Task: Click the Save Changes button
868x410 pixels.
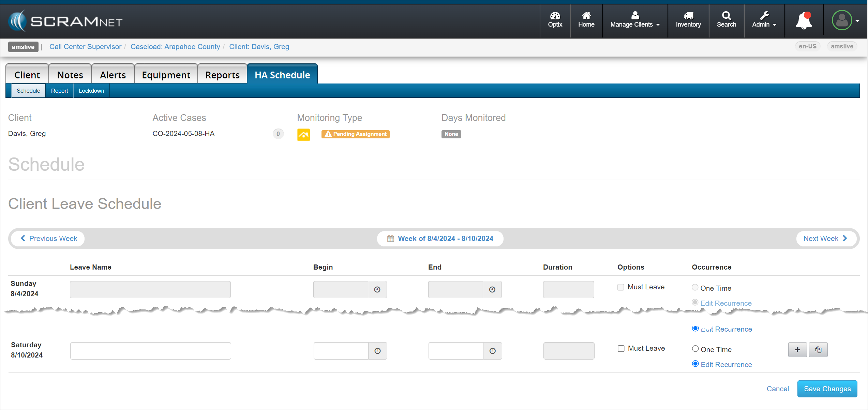Action: pos(827,389)
